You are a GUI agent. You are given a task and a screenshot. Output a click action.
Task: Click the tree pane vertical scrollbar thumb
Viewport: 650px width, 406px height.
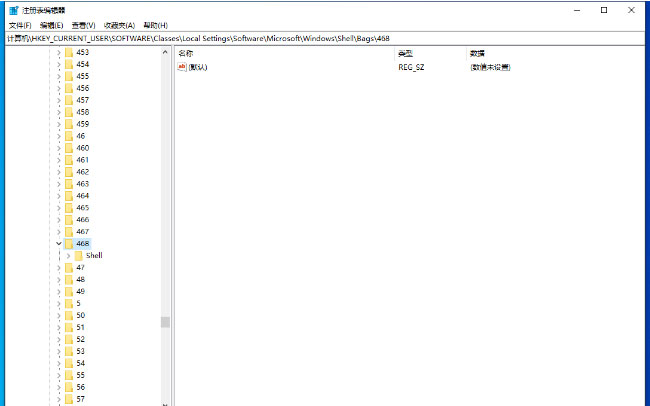click(165, 322)
